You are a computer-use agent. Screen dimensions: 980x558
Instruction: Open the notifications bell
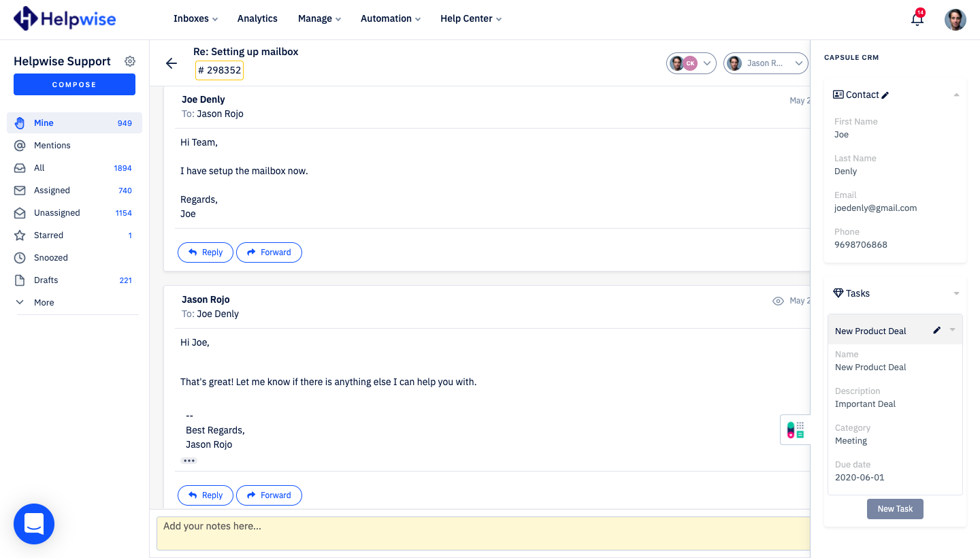coord(917,19)
